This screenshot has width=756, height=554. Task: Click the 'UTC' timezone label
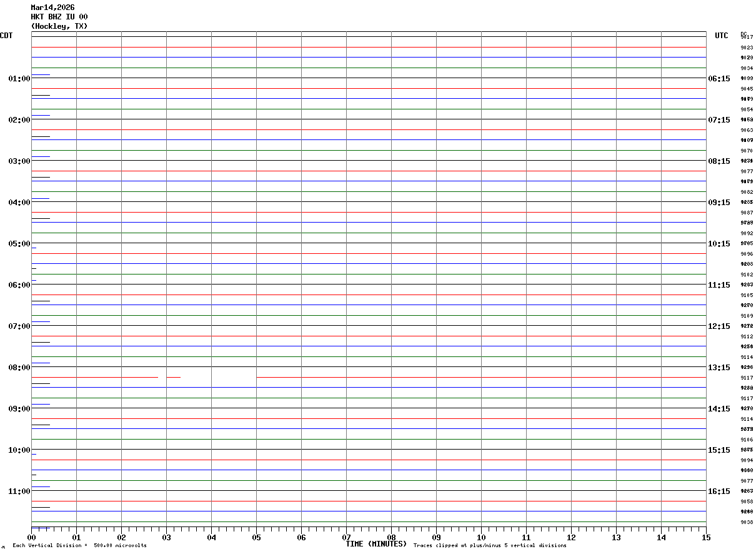[x=722, y=36]
